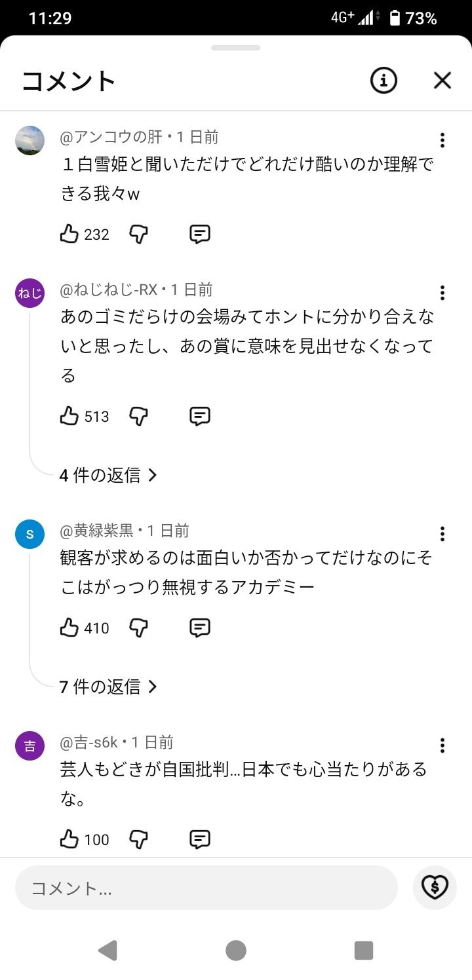This screenshot has height=980, width=472.
Task: Dislike the @アンコウの肝 comment
Action: coord(138,234)
